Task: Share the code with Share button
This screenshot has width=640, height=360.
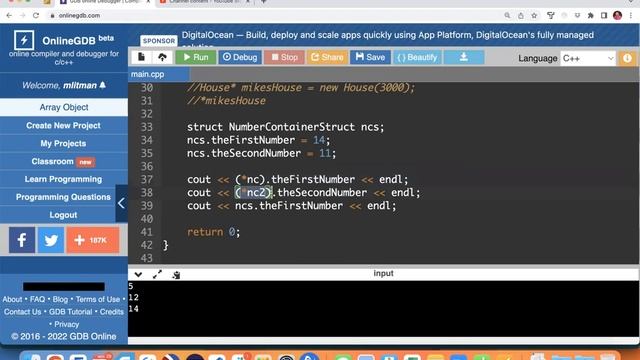Action: pyautogui.click(x=327, y=57)
